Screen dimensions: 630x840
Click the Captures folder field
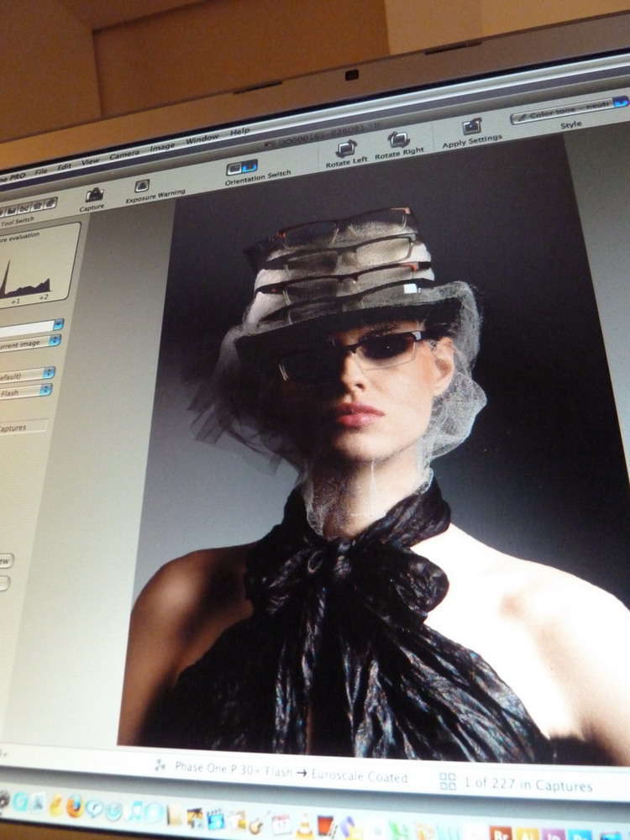coord(23,428)
